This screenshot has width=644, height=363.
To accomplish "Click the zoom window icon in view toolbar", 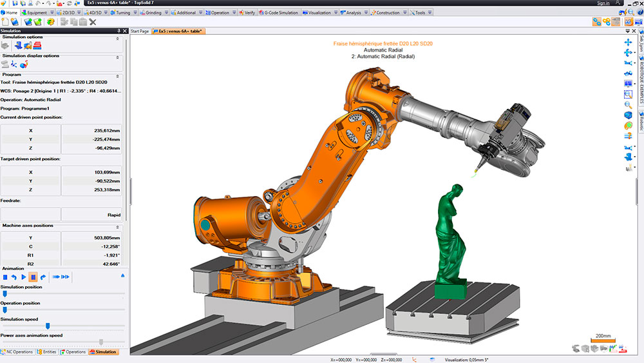I will pos(629,93).
